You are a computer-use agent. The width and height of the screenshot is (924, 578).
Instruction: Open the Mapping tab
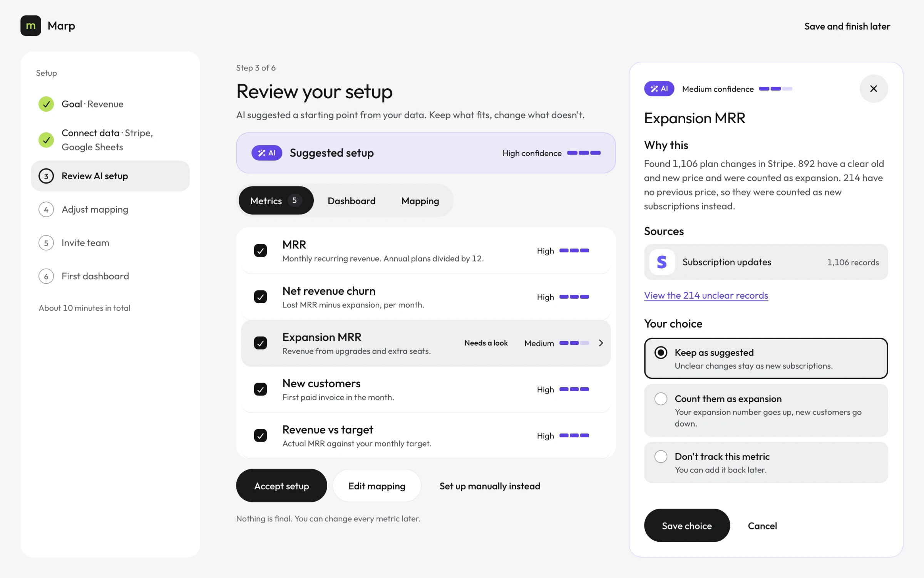coord(420,201)
